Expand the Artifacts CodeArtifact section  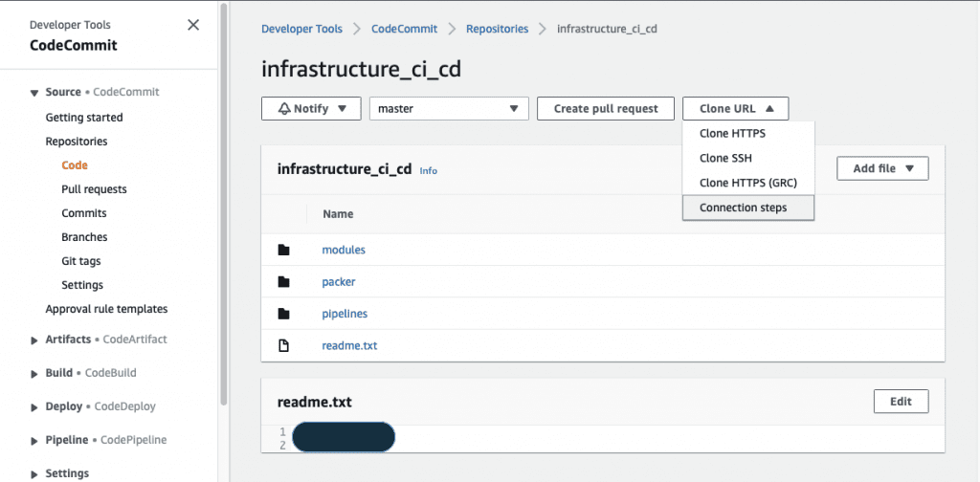[x=34, y=340]
